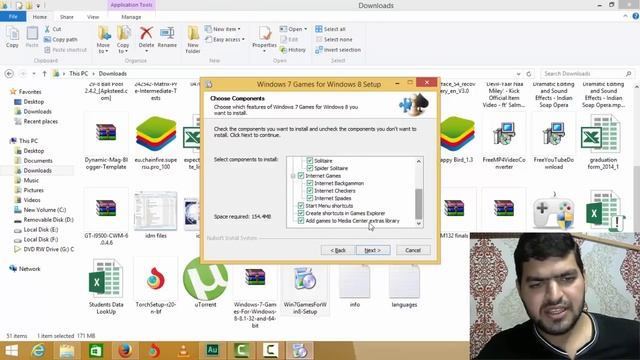This screenshot has height=360, width=640.
Task: Switch to the Home ribbon tab
Action: (40, 17)
